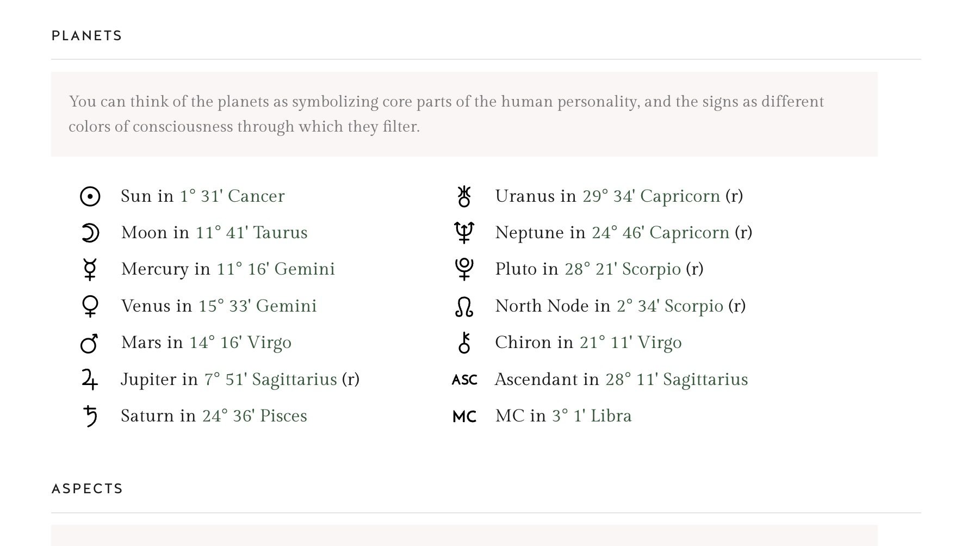The width and height of the screenshot is (980, 546).
Task: Click the 3° 1' Libra link
Action: click(x=592, y=416)
